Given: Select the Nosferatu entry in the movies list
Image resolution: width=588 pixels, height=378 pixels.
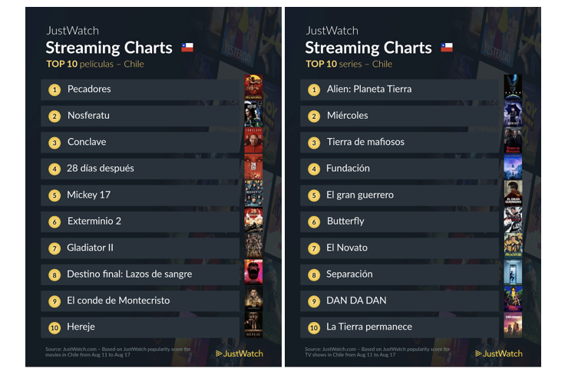Looking at the screenshot, I should click(140, 116).
